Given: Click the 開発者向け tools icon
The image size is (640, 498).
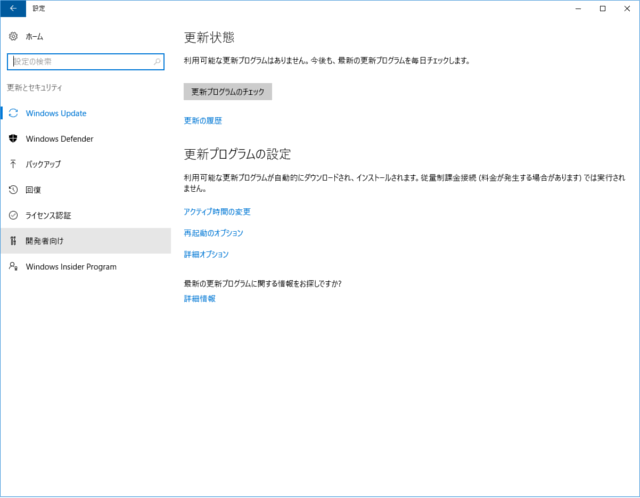Looking at the screenshot, I should point(13,241).
